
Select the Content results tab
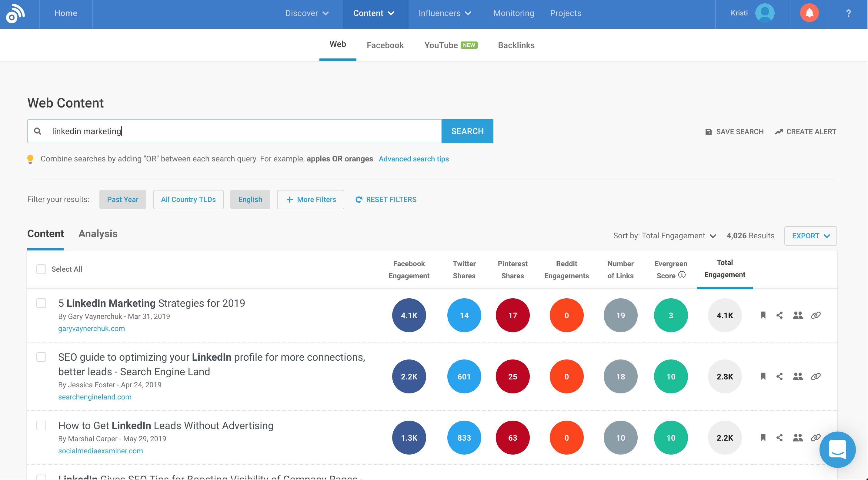45,233
